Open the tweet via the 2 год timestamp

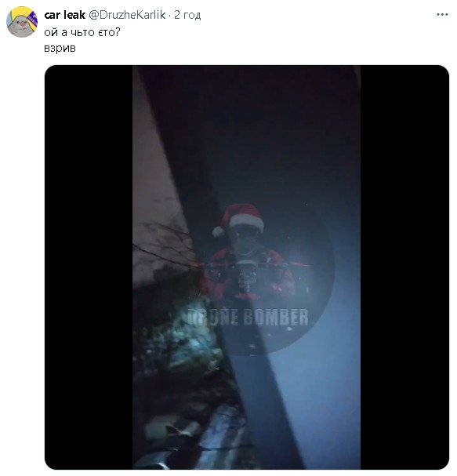187,15
